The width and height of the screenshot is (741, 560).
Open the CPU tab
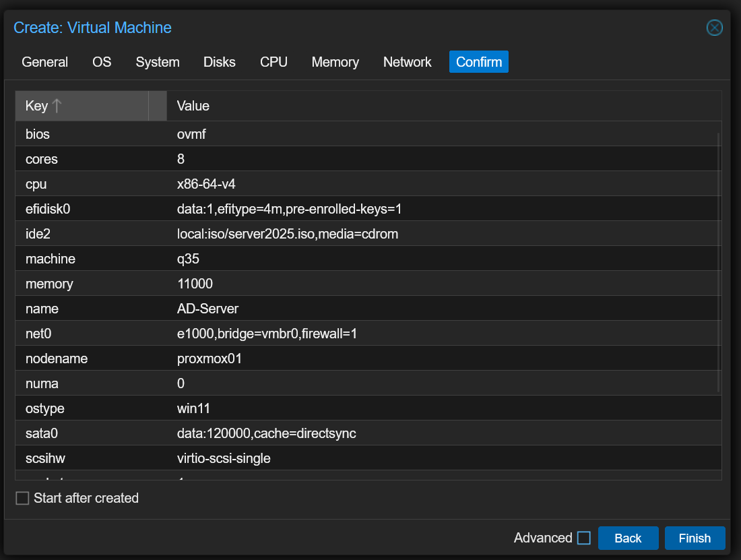273,62
